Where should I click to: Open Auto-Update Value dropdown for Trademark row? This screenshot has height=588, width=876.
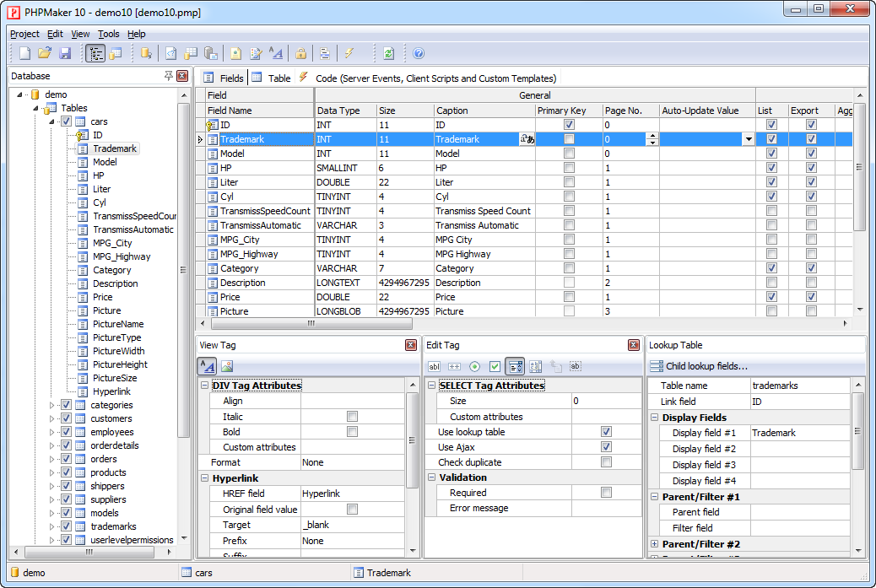pos(748,139)
